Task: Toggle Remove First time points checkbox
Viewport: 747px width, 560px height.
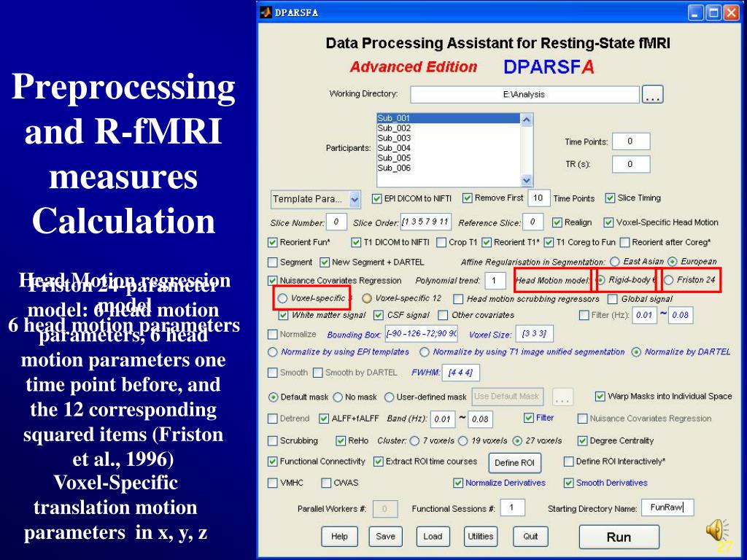Action: click(x=468, y=198)
